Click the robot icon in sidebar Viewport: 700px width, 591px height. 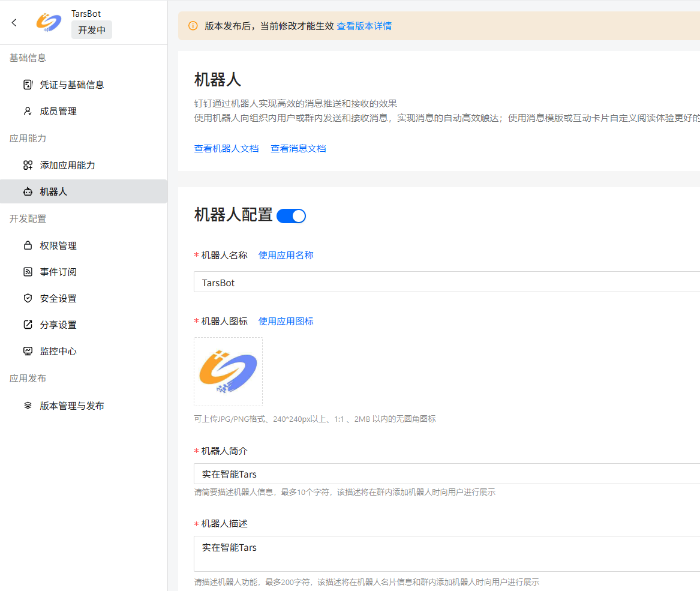point(28,192)
